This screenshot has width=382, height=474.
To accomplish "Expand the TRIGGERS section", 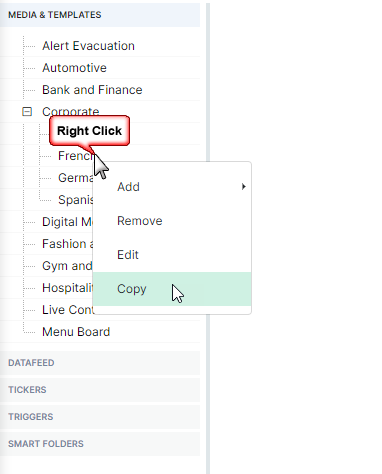I will [x=100, y=417].
